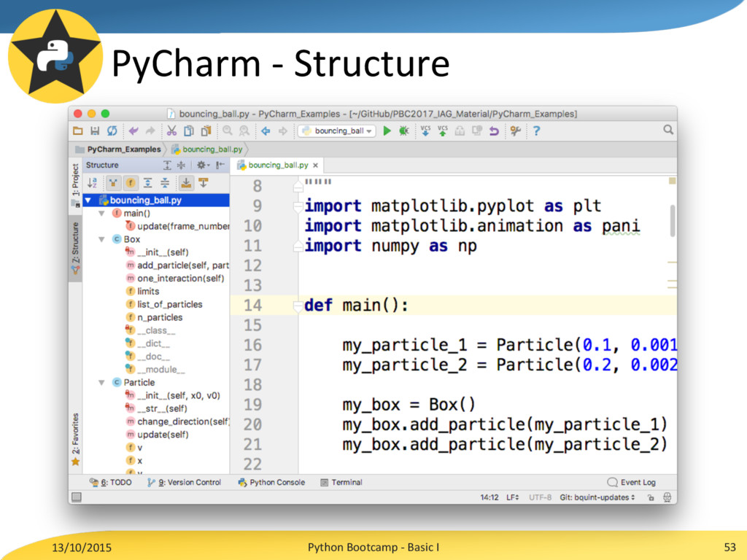The image size is (747, 560).
Task: Fold the import block at line 9
Action: [298, 206]
